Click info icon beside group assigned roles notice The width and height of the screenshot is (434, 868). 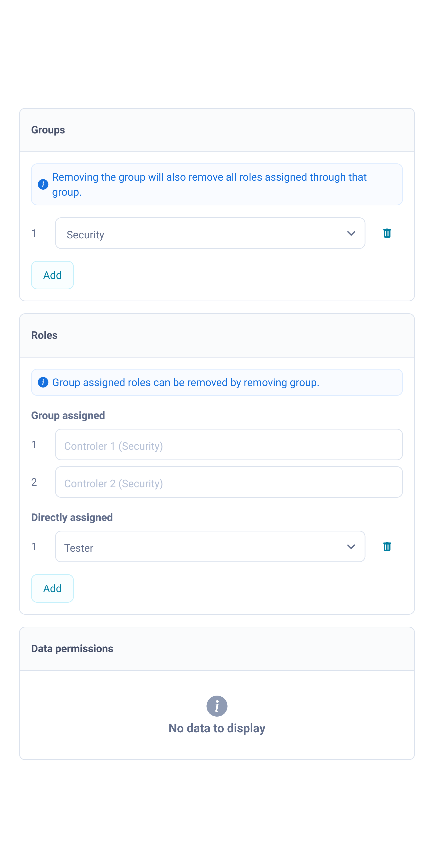pos(43,382)
